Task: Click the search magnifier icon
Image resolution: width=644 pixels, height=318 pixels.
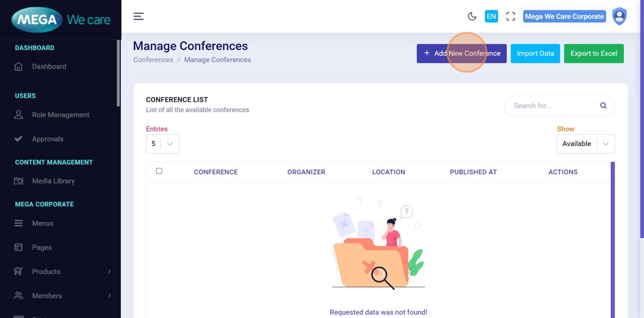Action: tap(603, 106)
